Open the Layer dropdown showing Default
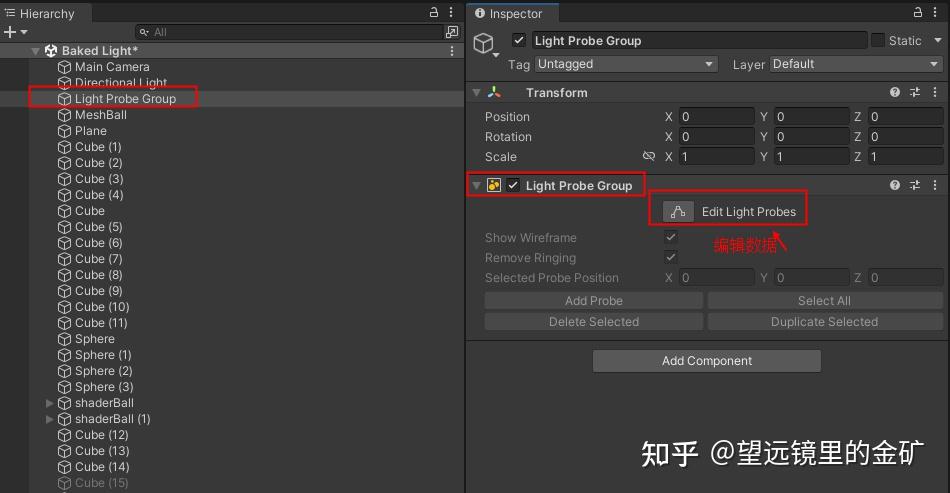 pos(856,64)
